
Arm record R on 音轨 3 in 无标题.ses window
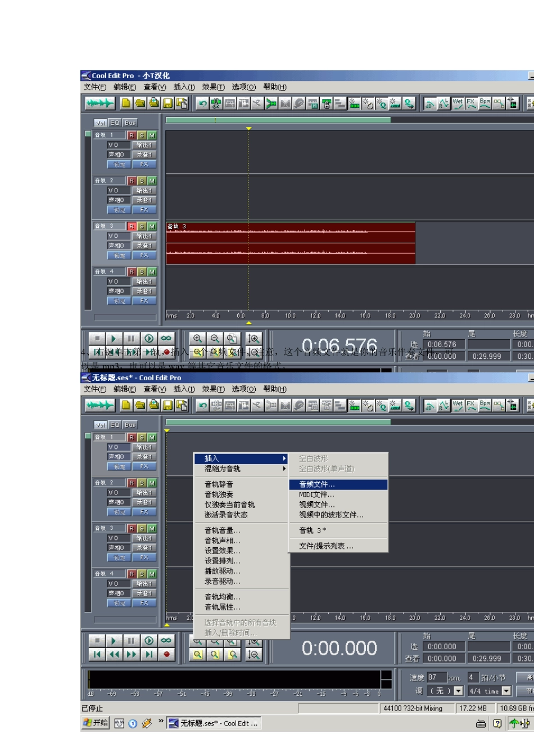132,528
